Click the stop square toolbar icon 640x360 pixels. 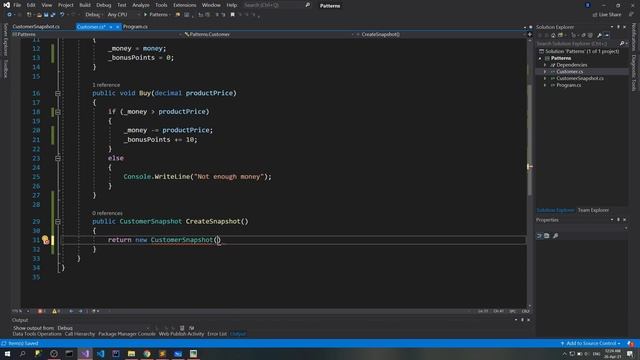coord(233,15)
